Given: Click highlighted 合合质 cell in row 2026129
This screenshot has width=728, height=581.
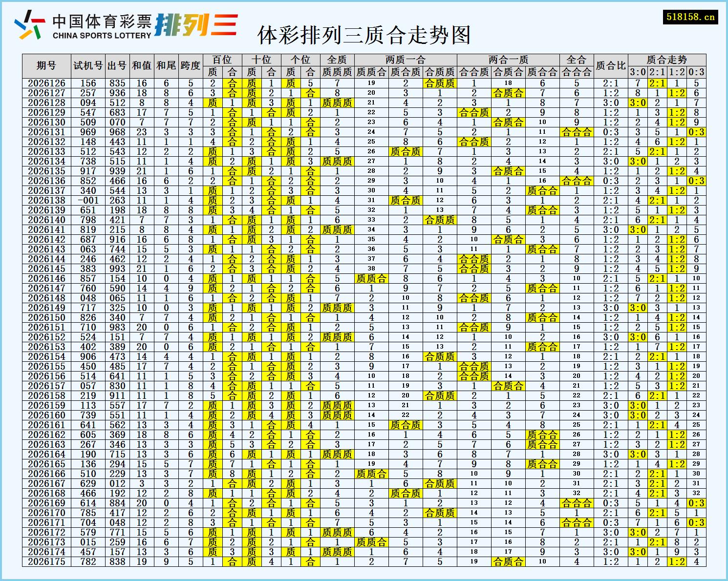Looking at the screenshot, I should click(x=474, y=113).
